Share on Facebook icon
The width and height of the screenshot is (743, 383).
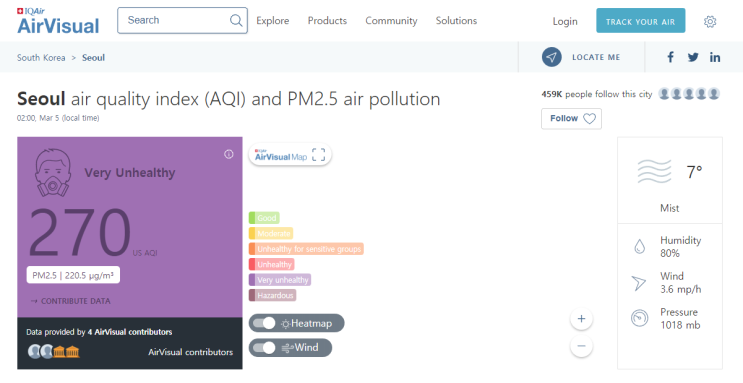click(671, 57)
